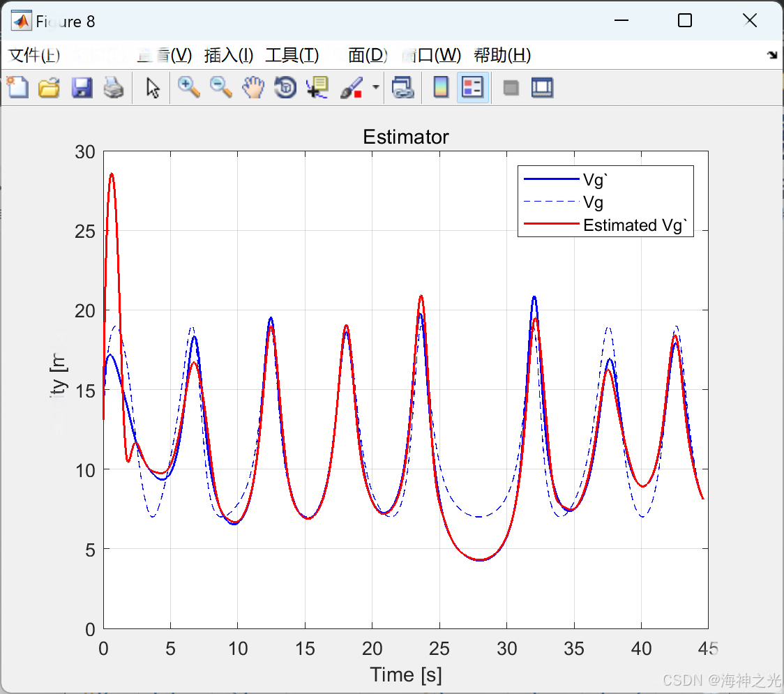Save the figure using the floppy icon
This screenshot has width=784, height=694.
pyautogui.click(x=82, y=87)
